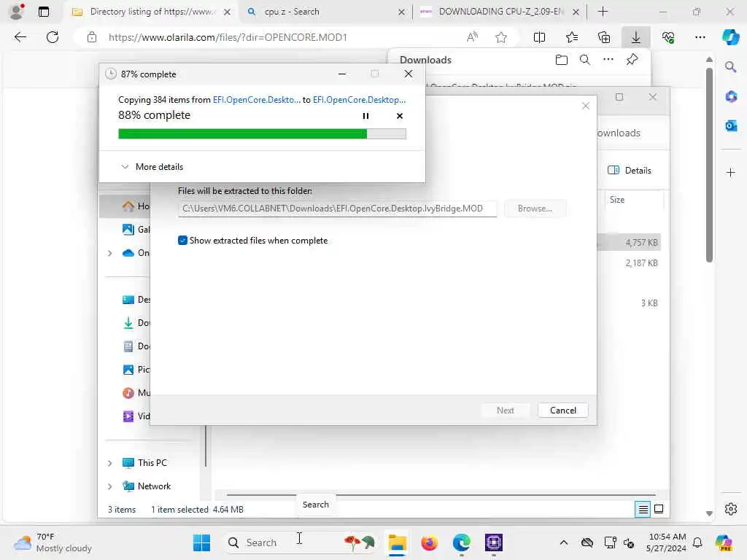Open more options in Downloads panel

[x=608, y=60]
